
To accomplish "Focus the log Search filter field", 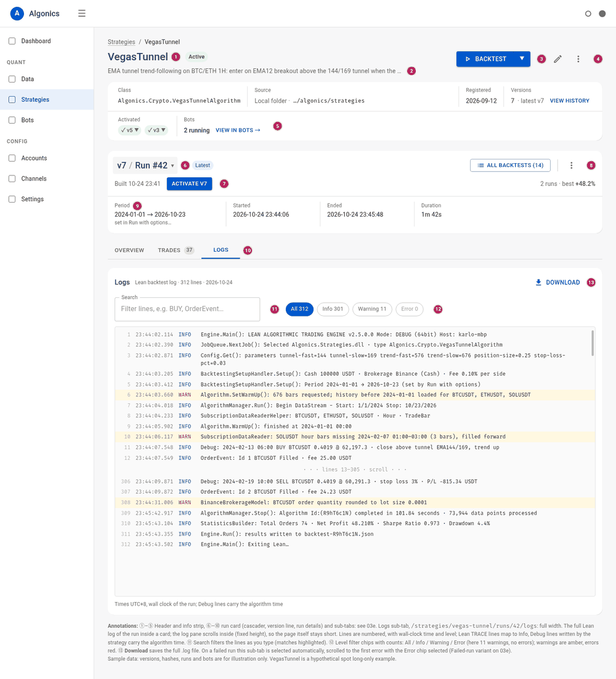I will tap(187, 309).
